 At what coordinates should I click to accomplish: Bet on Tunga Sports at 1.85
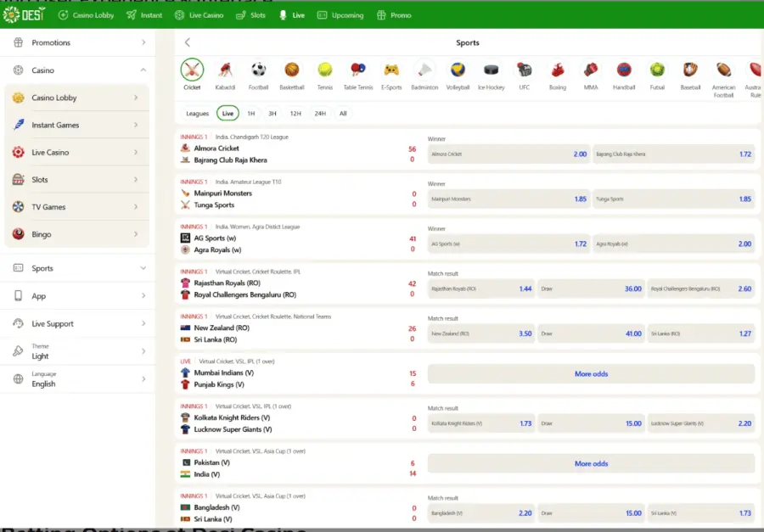[673, 199]
